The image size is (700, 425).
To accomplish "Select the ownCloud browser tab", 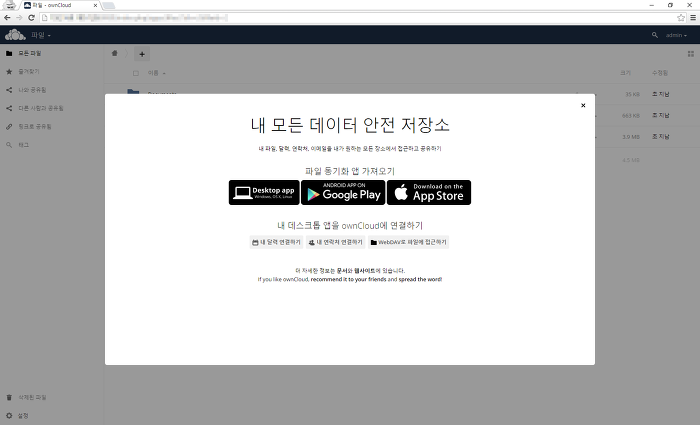I will click(x=60, y=5).
